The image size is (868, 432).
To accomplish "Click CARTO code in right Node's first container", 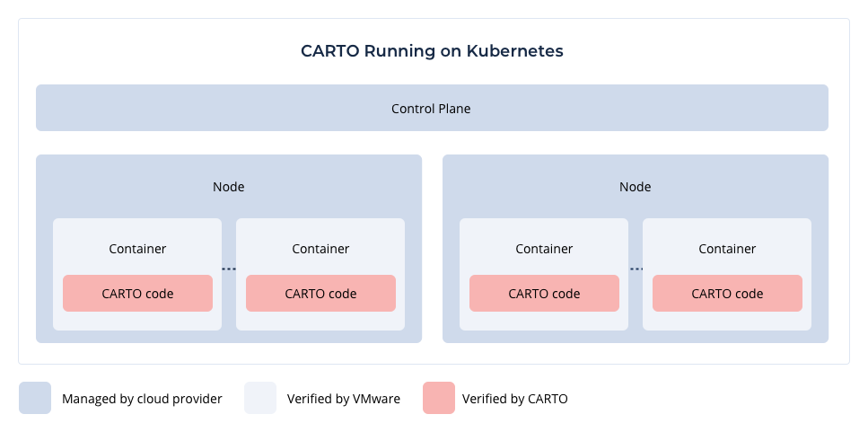I will [544, 294].
